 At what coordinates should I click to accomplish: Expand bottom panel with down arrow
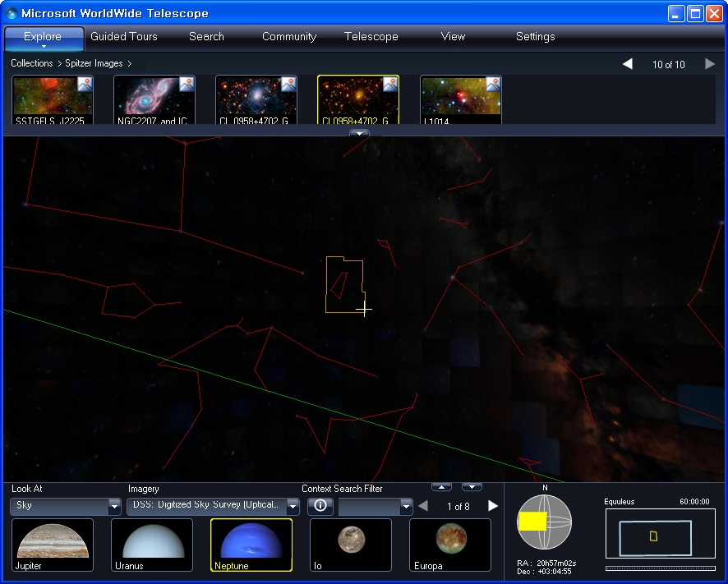coord(472,486)
